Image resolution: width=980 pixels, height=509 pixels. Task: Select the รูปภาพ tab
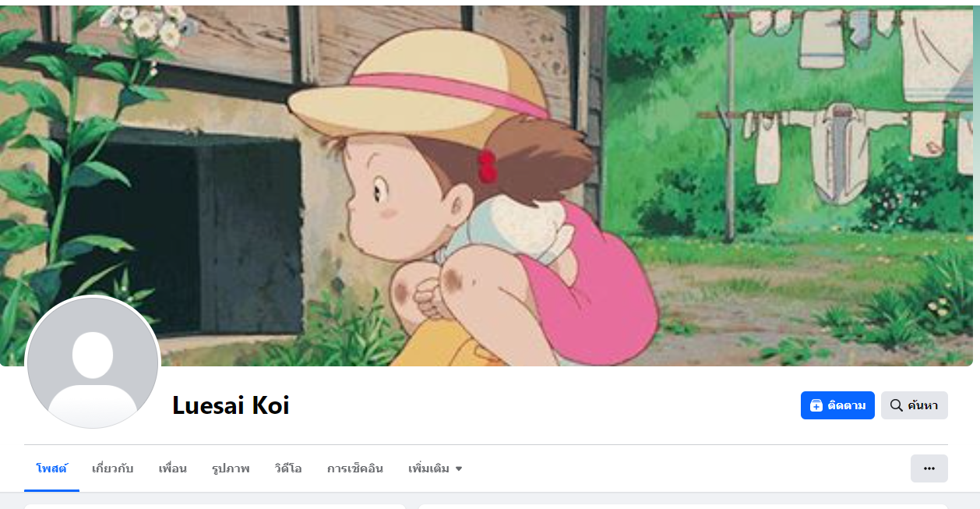(231, 468)
